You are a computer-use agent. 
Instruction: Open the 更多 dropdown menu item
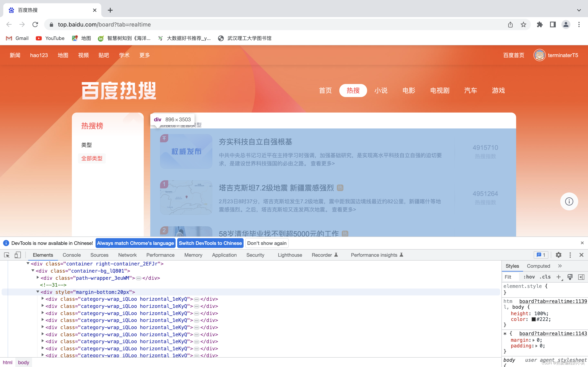pos(144,55)
